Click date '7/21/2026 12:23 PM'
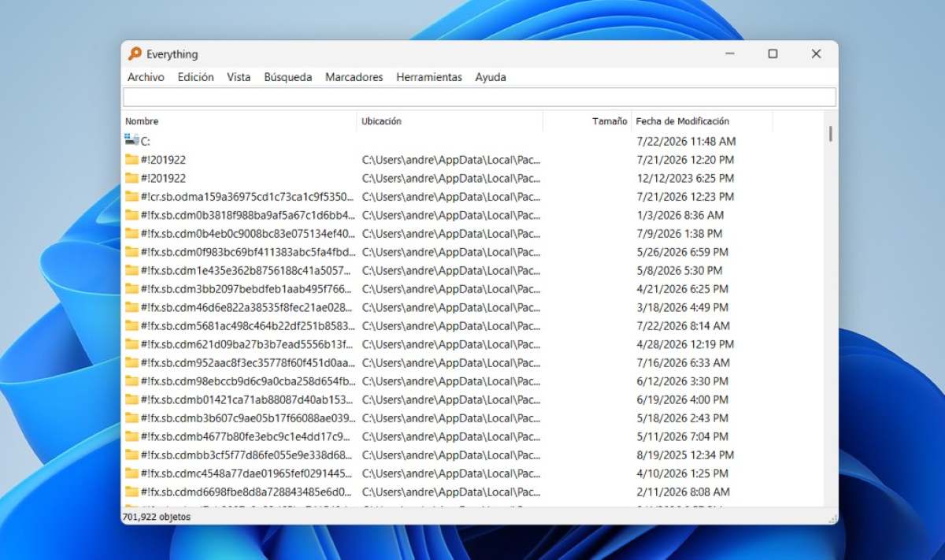945x560 pixels. click(684, 196)
